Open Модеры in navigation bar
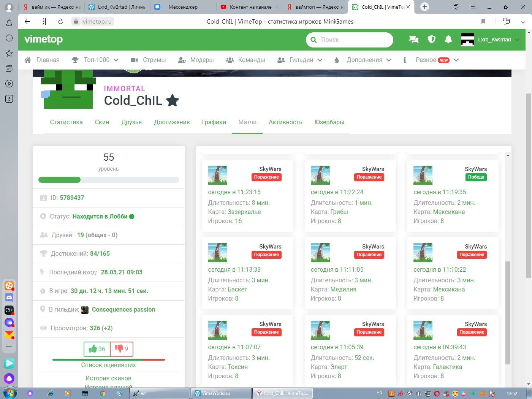The image size is (532, 399). 196,60
